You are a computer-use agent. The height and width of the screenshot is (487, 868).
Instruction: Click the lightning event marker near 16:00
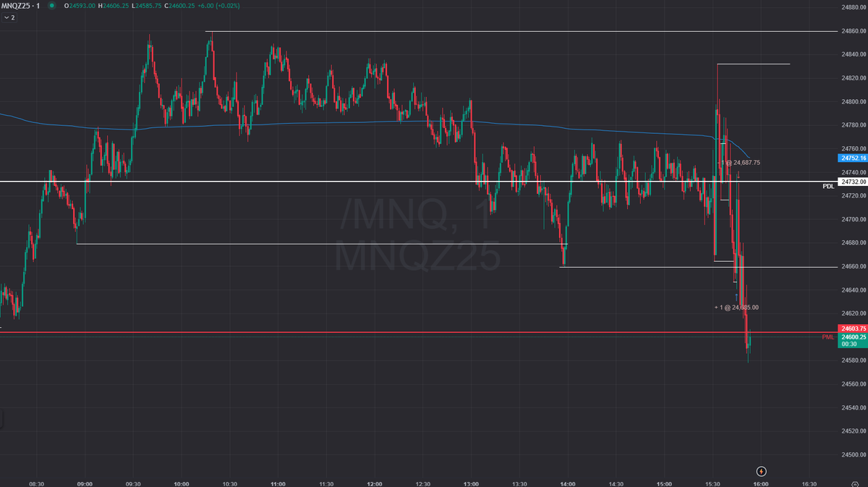pos(761,471)
